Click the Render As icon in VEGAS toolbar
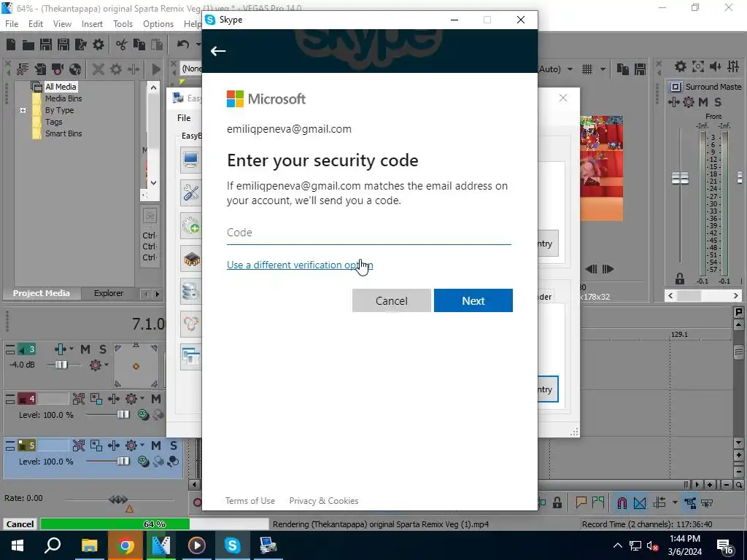This screenshot has height=560, width=747. pyautogui.click(x=81, y=44)
